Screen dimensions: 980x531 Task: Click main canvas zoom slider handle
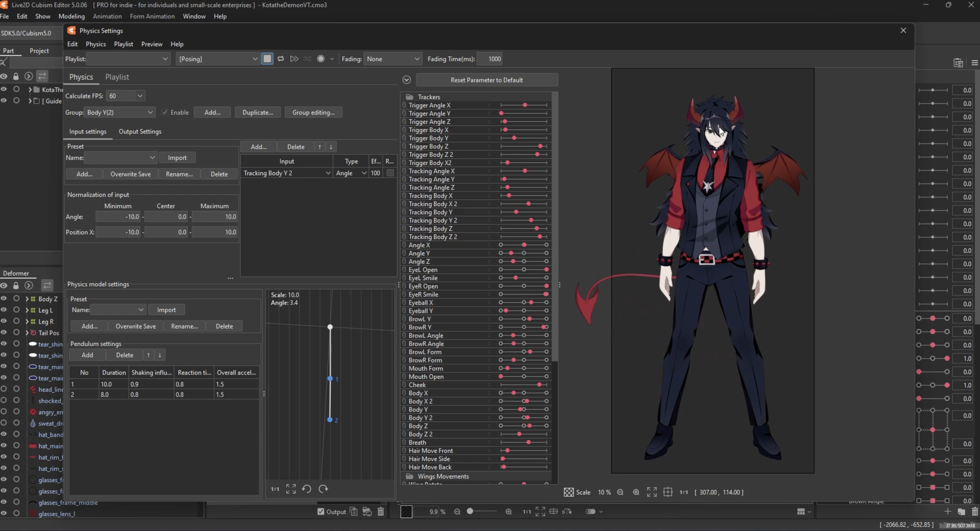pos(470,511)
